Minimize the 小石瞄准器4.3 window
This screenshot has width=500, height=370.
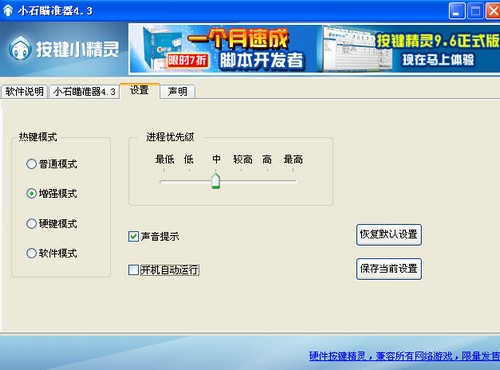coord(457,11)
